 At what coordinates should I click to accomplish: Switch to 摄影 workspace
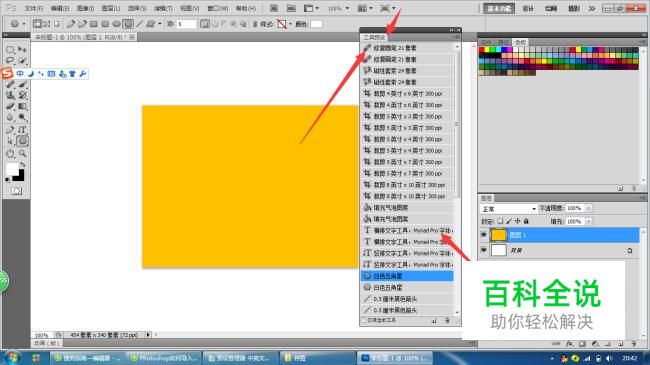(574, 8)
